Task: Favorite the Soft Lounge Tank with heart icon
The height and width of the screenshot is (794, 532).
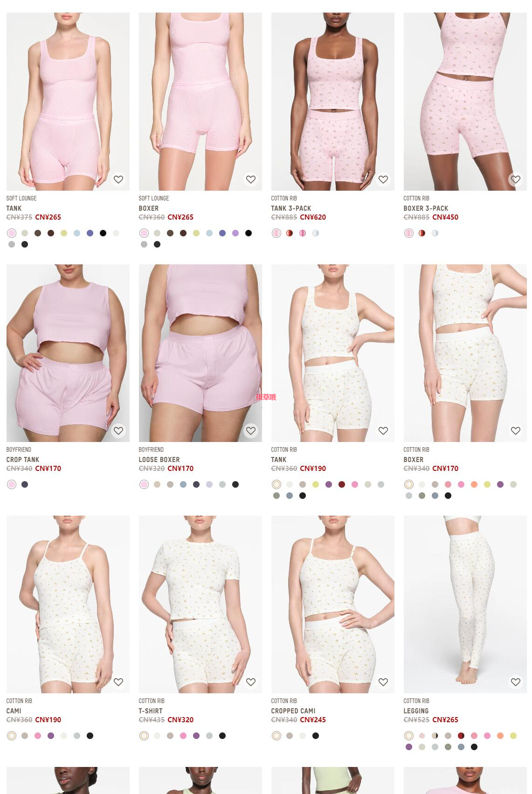Action: [x=118, y=180]
